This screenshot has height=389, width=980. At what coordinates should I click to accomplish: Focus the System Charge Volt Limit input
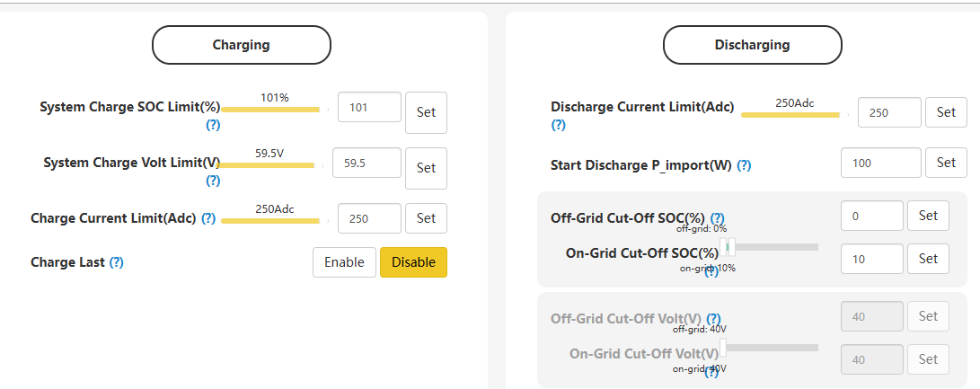coord(366,164)
